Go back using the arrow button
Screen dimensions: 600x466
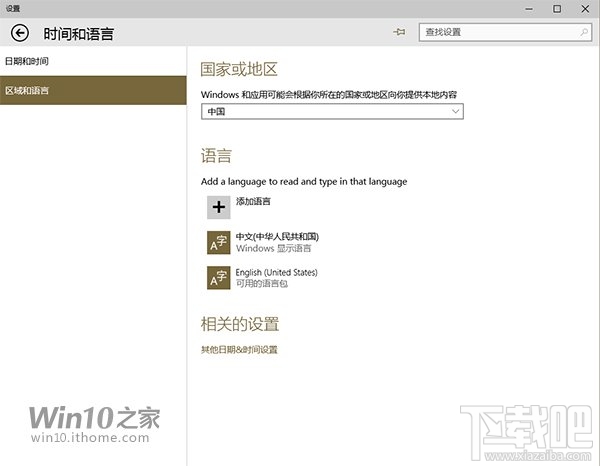(x=20, y=33)
